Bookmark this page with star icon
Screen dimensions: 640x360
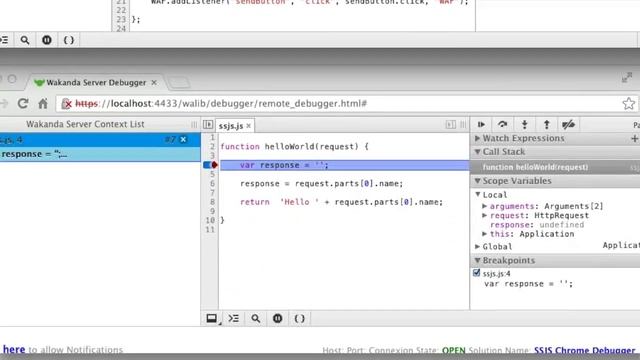coord(629,103)
